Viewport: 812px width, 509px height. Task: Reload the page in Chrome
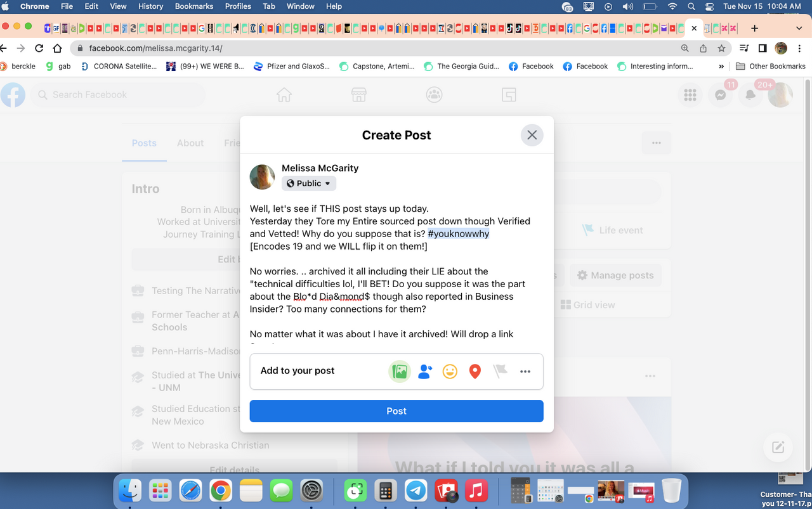[39, 48]
